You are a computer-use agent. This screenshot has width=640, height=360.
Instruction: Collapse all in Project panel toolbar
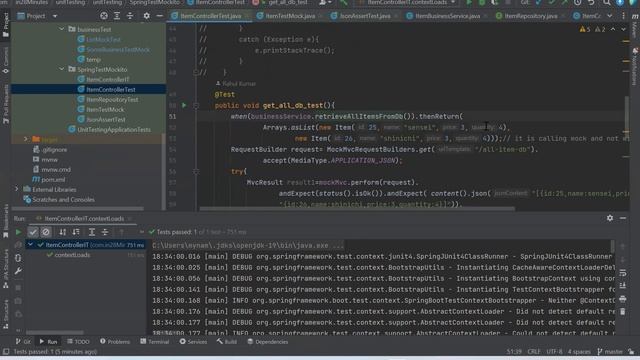pos(130,16)
